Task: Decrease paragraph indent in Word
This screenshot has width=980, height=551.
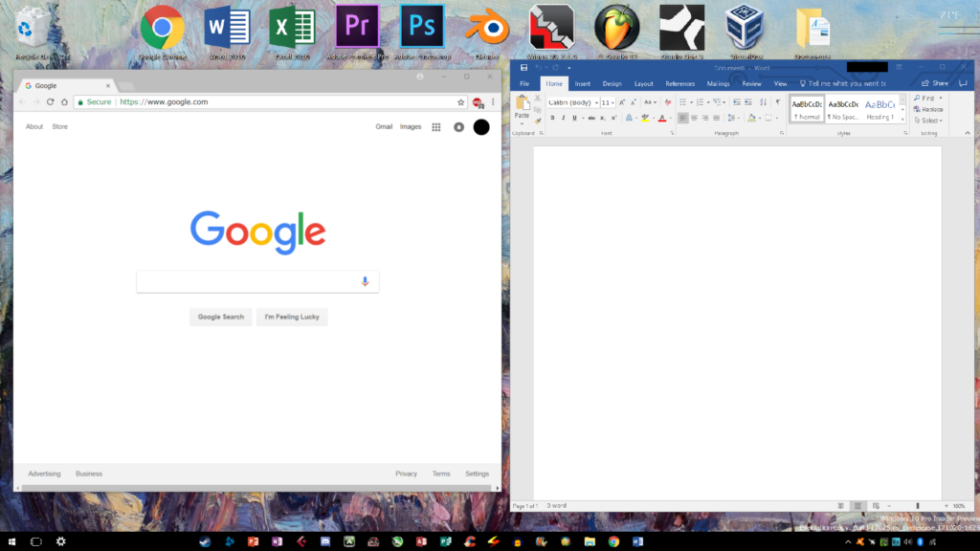Action: tap(737, 102)
